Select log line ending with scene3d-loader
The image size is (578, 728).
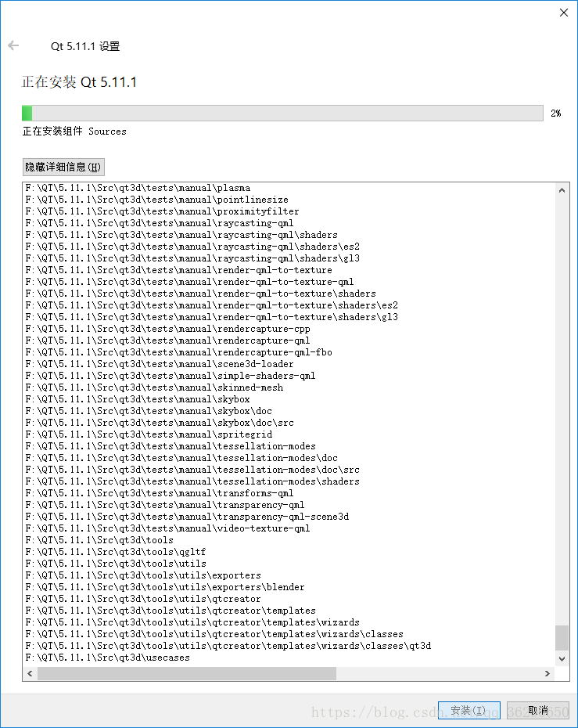pyautogui.click(x=160, y=364)
